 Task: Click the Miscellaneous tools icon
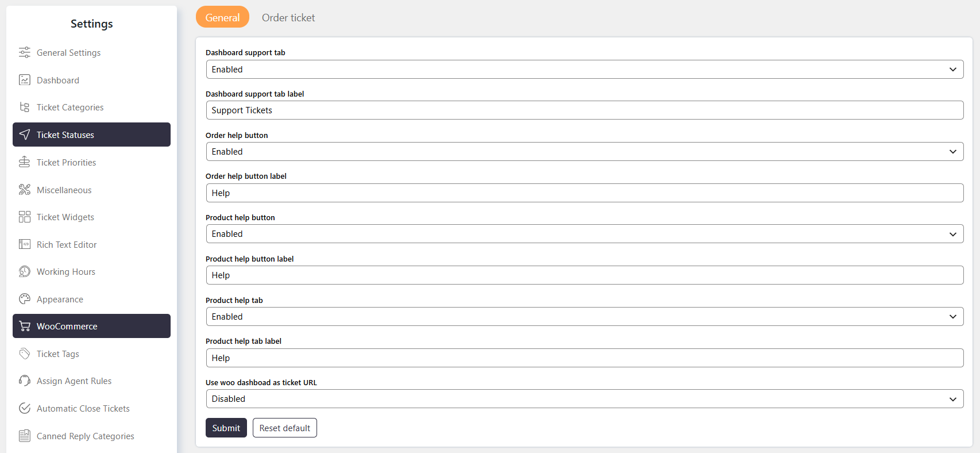(x=25, y=190)
